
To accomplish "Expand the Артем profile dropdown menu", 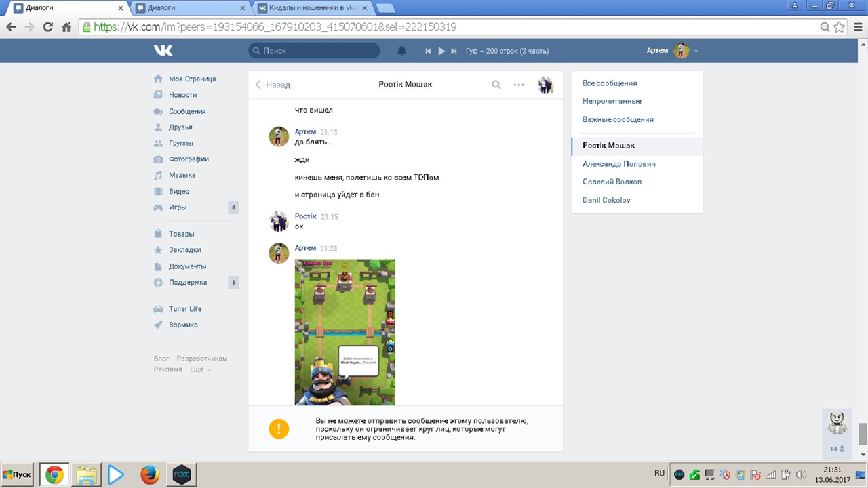I will [696, 51].
